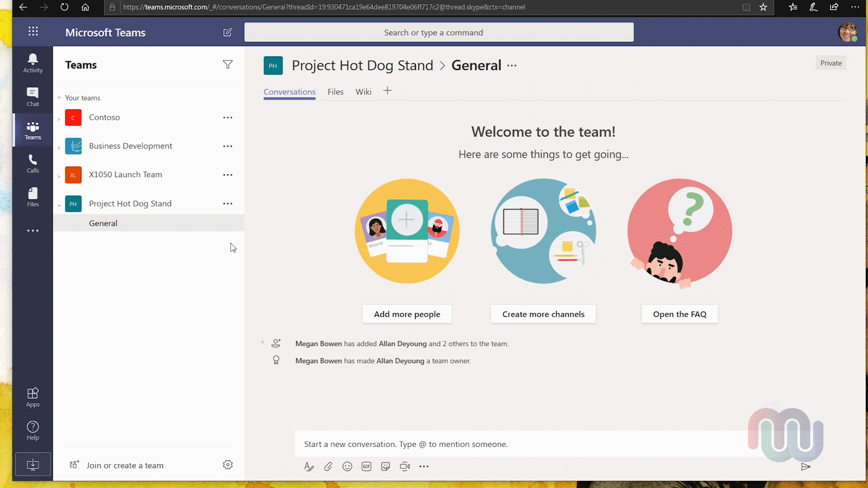This screenshot has width=868, height=488.
Task: Bookmark page with the star icon
Action: (x=763, y=7)
